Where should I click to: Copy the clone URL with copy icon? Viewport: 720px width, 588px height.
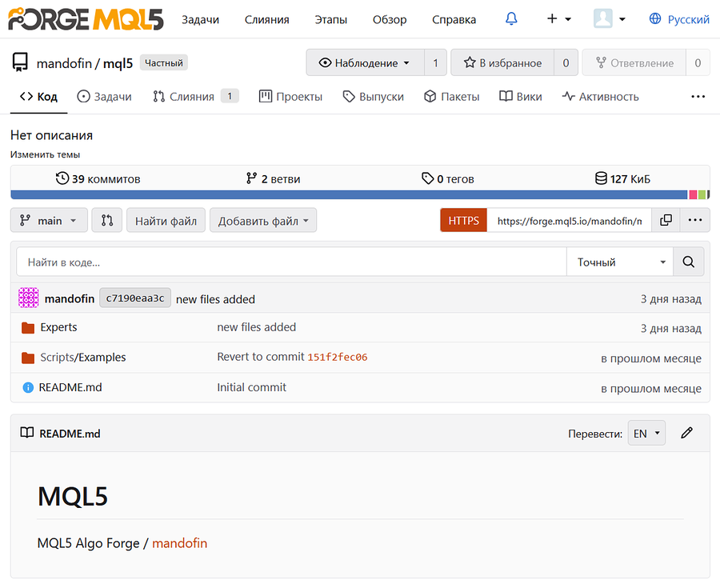point(666,220)
